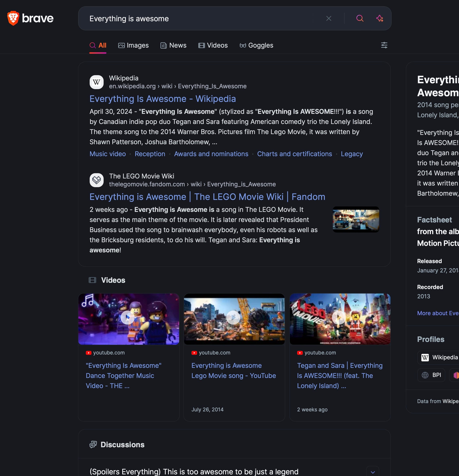This screenshot has height=476, width=459.
Task: Click the Fandom result thumbnail image
Action: click(x=356, y=220)
